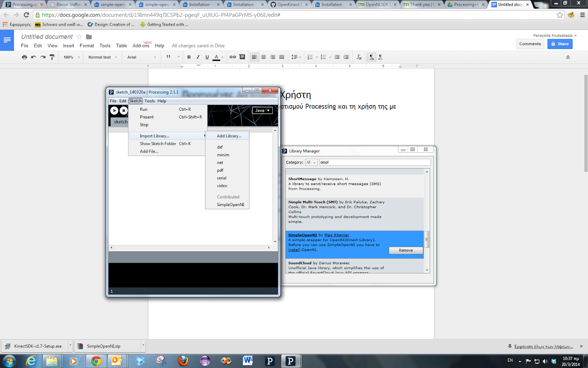This screenshot has width=588, height=368.
Task: Open SimpleOpenNI.zip download options arrow
Action: (x=143, y=346)
